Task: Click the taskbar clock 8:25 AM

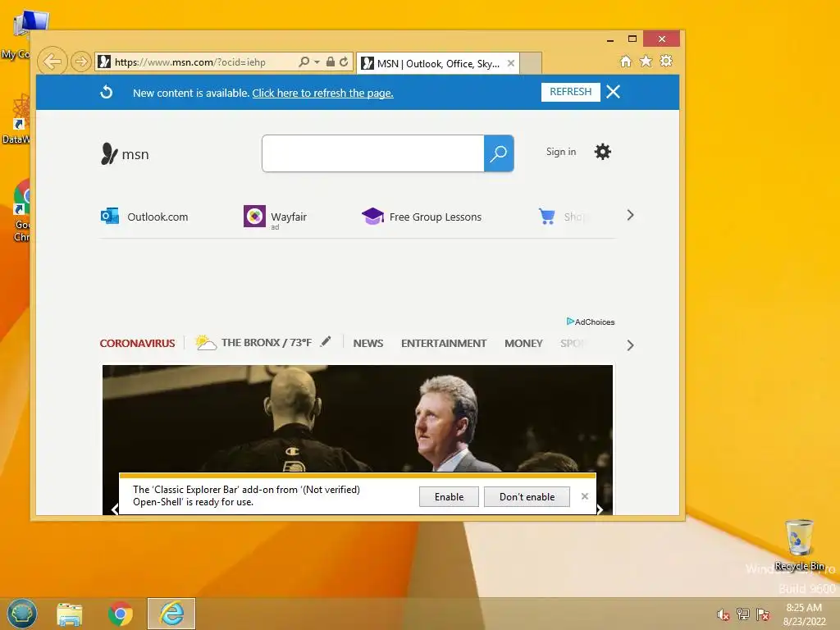Action: click(x=804, y=608)
